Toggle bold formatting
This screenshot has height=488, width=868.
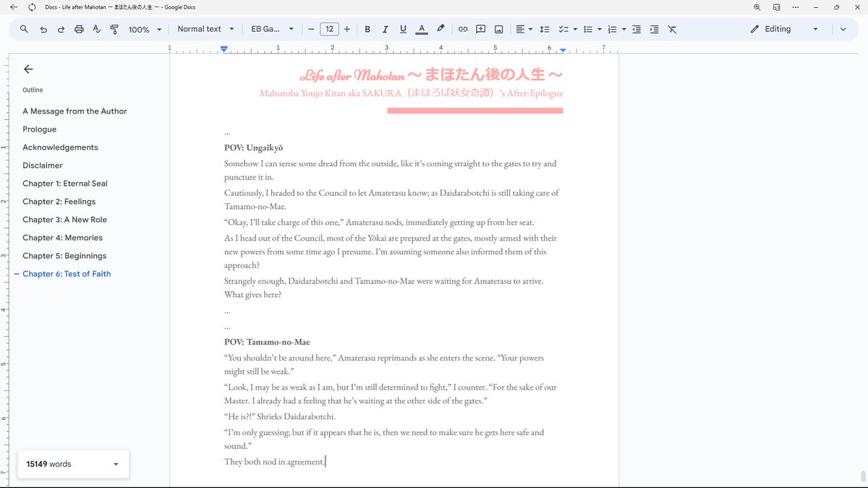click(367, 29)
